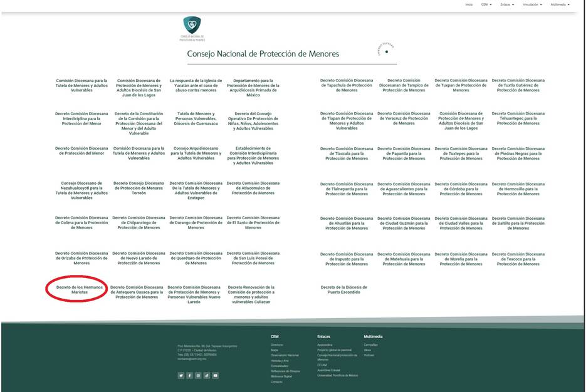The image size is (586, 392).
Task: Open the TikTok icon in the footer
Action: tap(207, 375)
